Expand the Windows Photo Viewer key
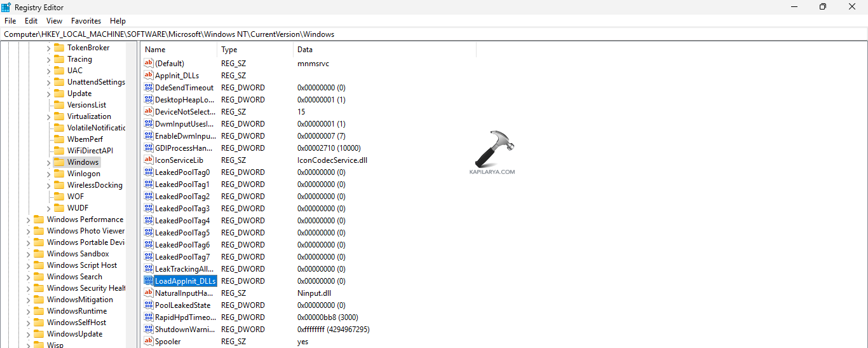Viewport: 868px width, 348px height. (x=28, y=231)
